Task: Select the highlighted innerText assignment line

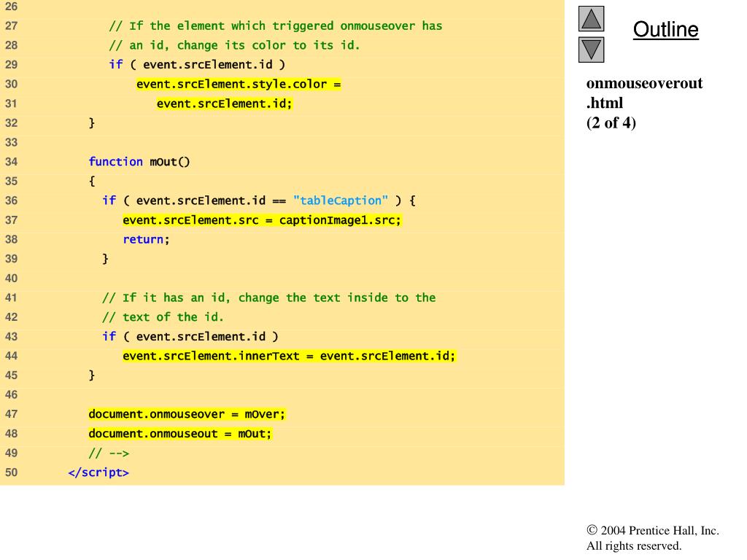Action: 289,356
